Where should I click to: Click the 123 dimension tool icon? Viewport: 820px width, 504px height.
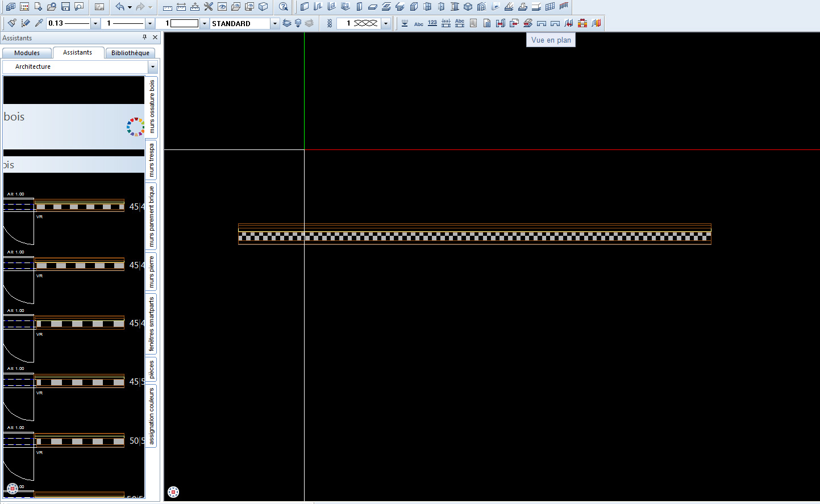432,23
